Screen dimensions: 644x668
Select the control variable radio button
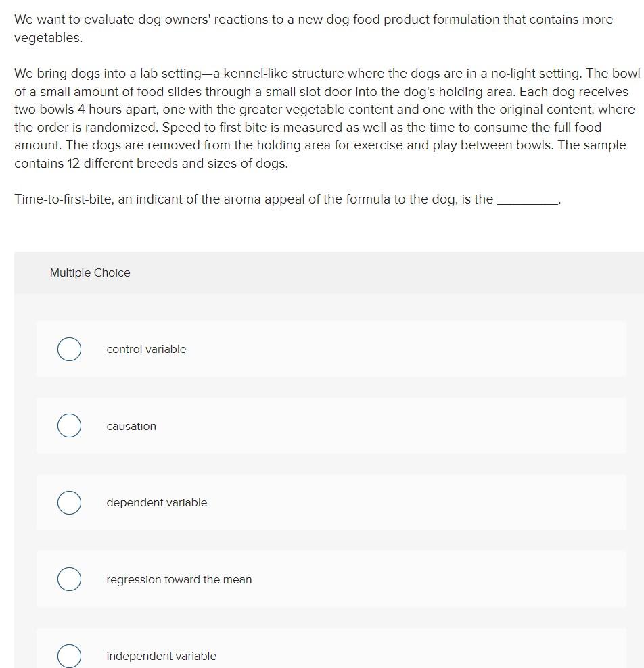(69, 349)
